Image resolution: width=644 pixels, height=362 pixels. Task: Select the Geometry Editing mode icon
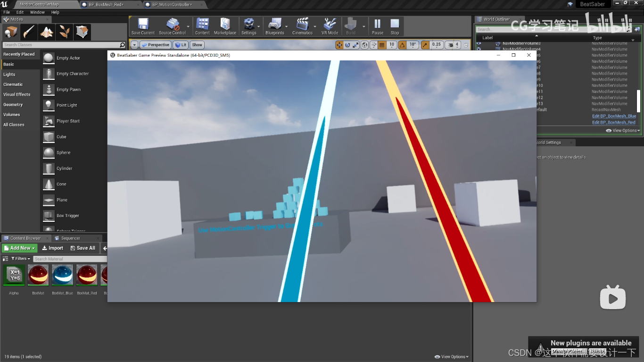pyautogui.click(x=82, y=32)
